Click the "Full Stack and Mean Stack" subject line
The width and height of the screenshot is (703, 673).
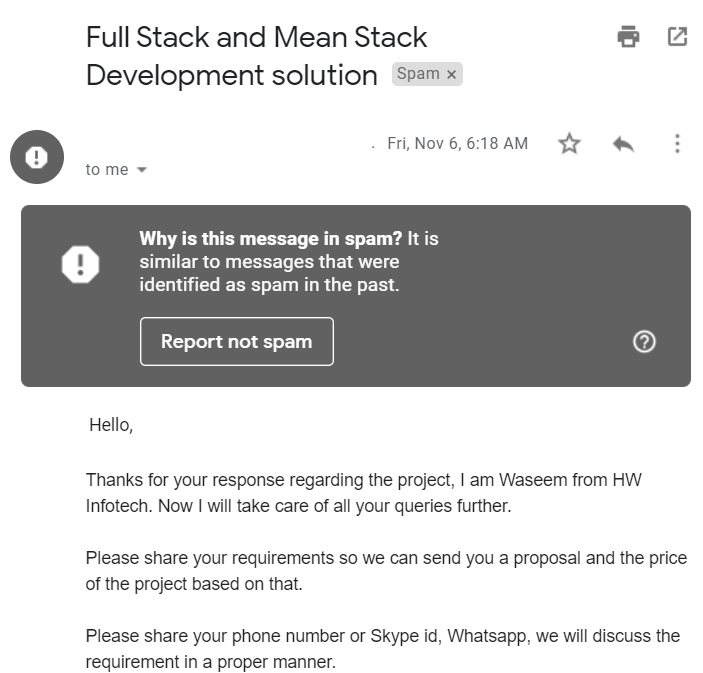pos(256,37)
